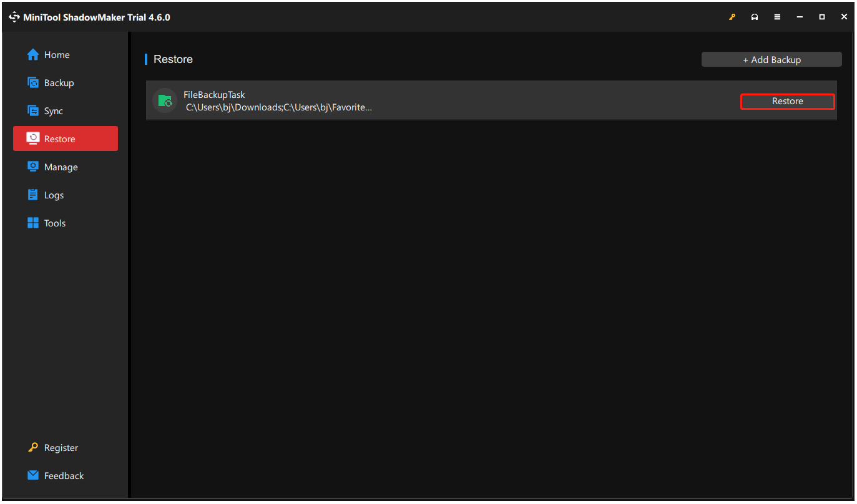Click the C:\Users\bj\Downloads backup path text

tap(279, 107)
